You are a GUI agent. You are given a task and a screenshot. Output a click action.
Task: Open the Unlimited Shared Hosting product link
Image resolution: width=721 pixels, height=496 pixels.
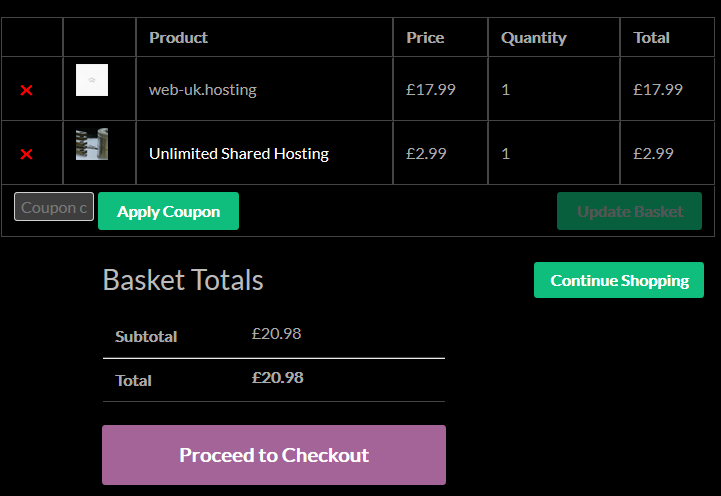[x=239, y=154]
